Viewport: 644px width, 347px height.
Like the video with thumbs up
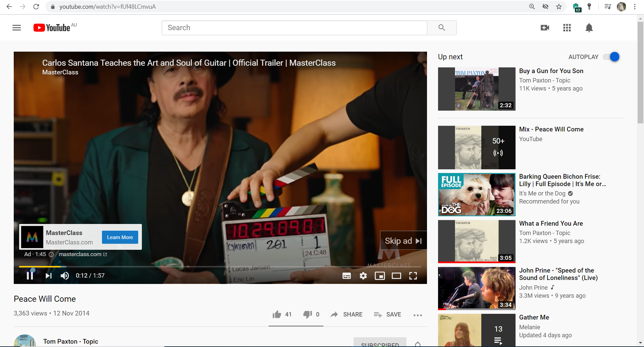click(x=277, y=314)
